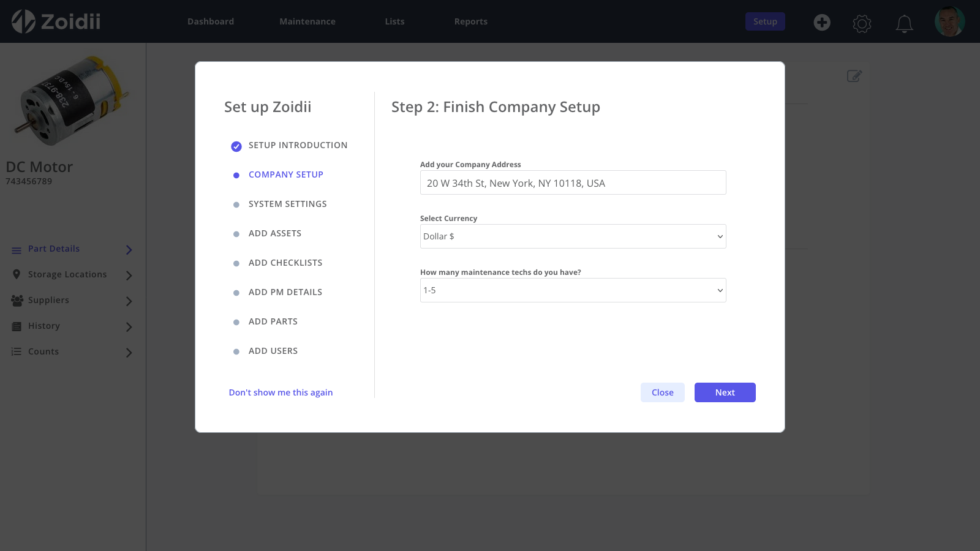Open the maintenance techs count dropdown
Image resolution: width=980 pixels, height=551 pixels.
[x=573, y=290]
